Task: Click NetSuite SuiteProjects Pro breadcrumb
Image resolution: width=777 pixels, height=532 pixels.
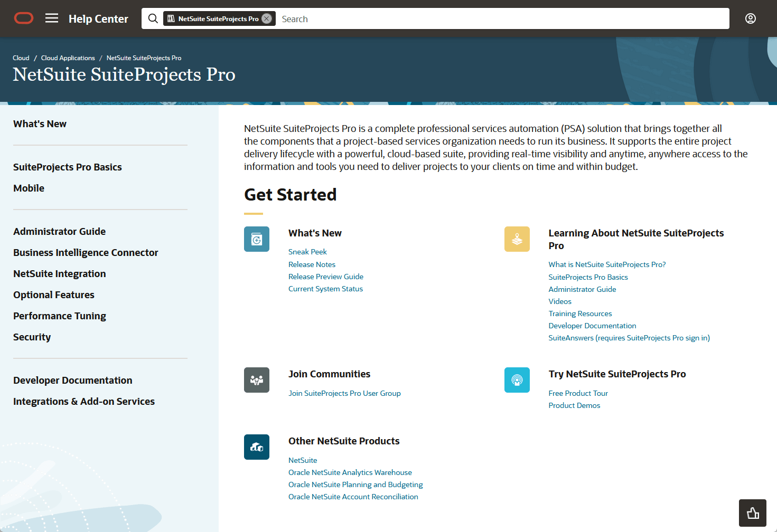Action: pos(144,58)
